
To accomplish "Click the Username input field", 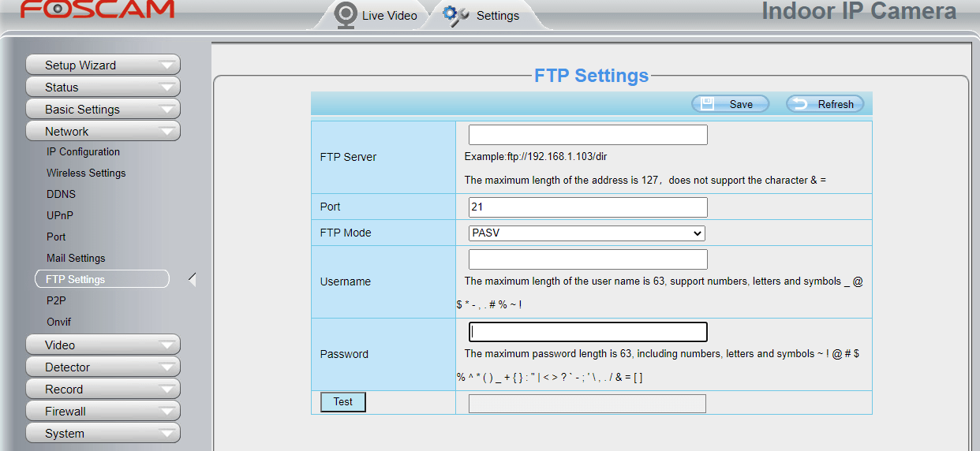I will tap(588, 259).
